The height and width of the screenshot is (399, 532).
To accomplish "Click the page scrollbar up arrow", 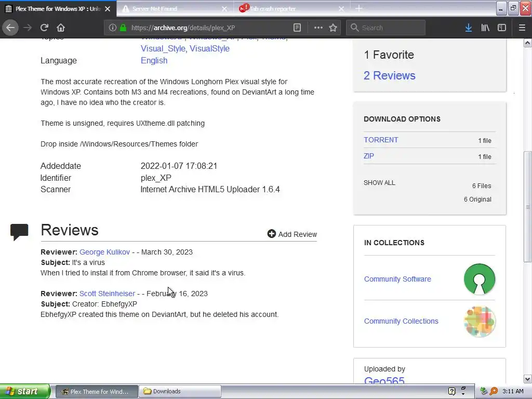I will (528, 43).
